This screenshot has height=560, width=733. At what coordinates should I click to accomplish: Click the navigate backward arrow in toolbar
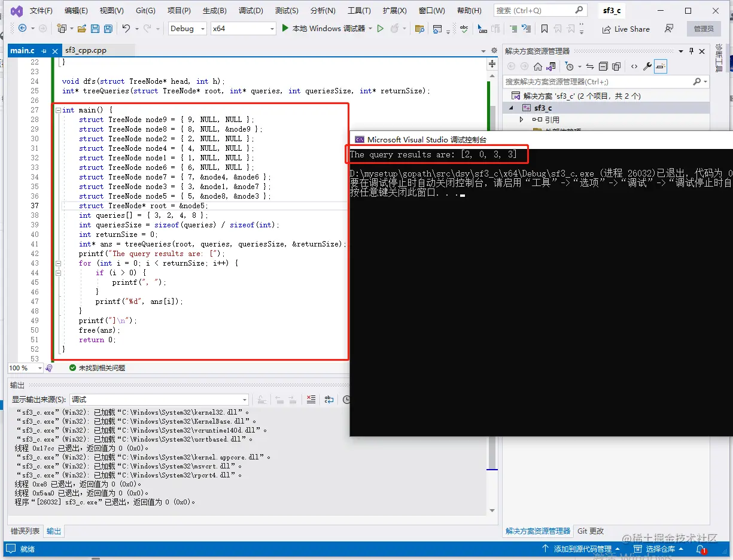pyautogui.click(x=23, y=28)
